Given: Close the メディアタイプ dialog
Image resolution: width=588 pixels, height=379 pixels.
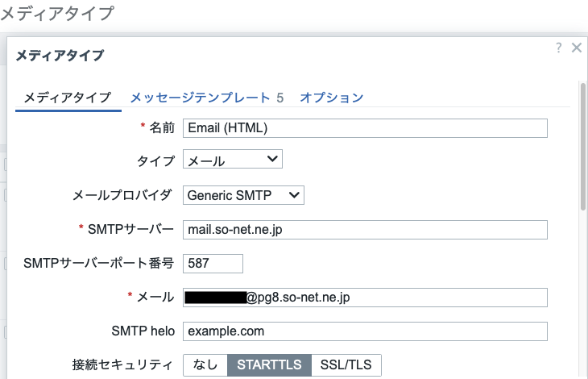Looking at the screenshot, I should pyautogui.click(x=577, y=48).
